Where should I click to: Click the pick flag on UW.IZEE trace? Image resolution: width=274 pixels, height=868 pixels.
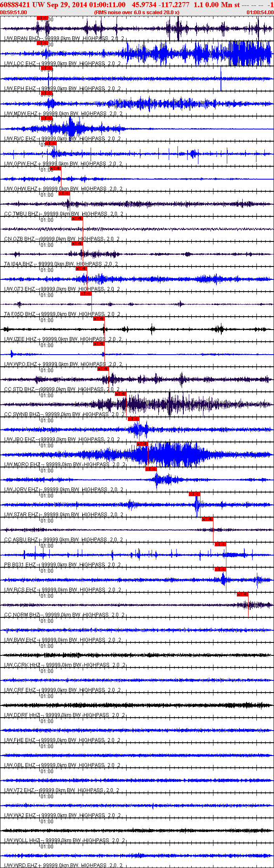[99, 319]
